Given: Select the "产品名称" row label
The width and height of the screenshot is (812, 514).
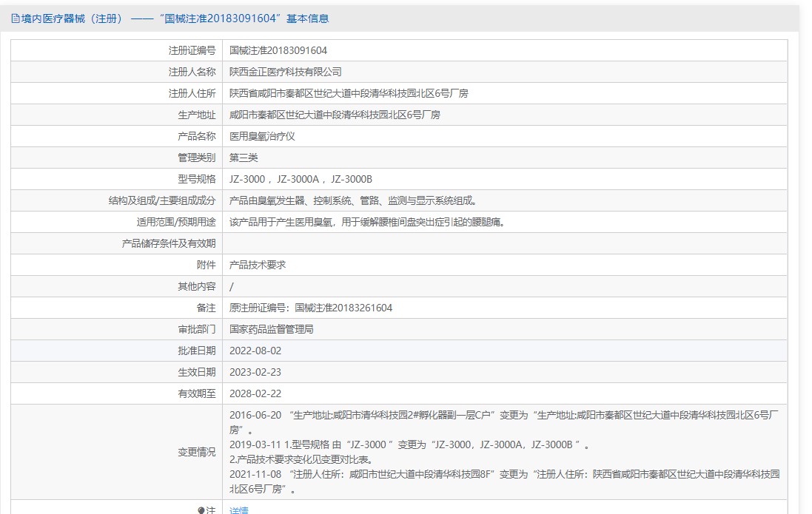Looking at the screenshot, I should (x=196, y=136).
